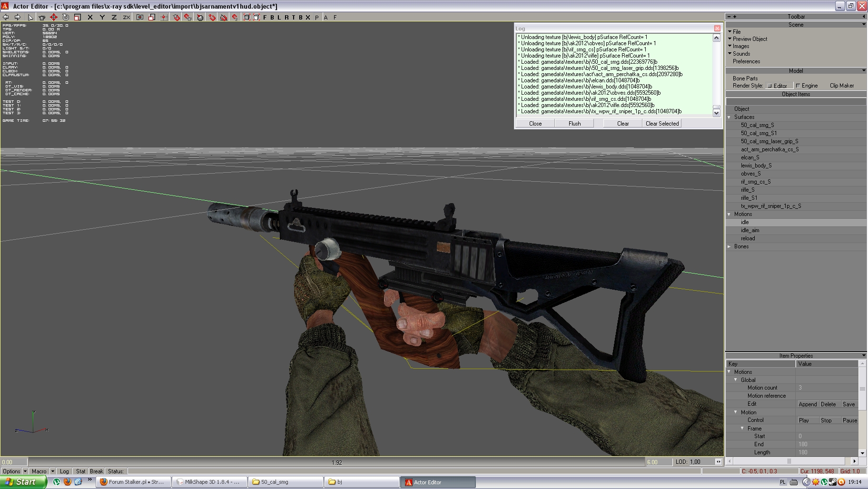Click Clear Selected in Log panel

pyautogui.click(x=662, y=123)
